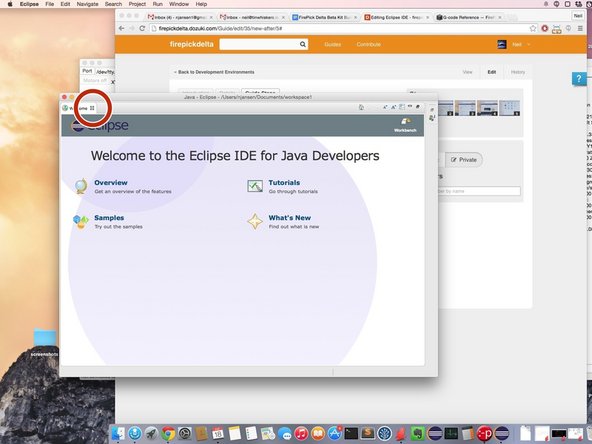592x444 pixels.
Task: Open the Apple menu
Action: (x=10, y=4)
